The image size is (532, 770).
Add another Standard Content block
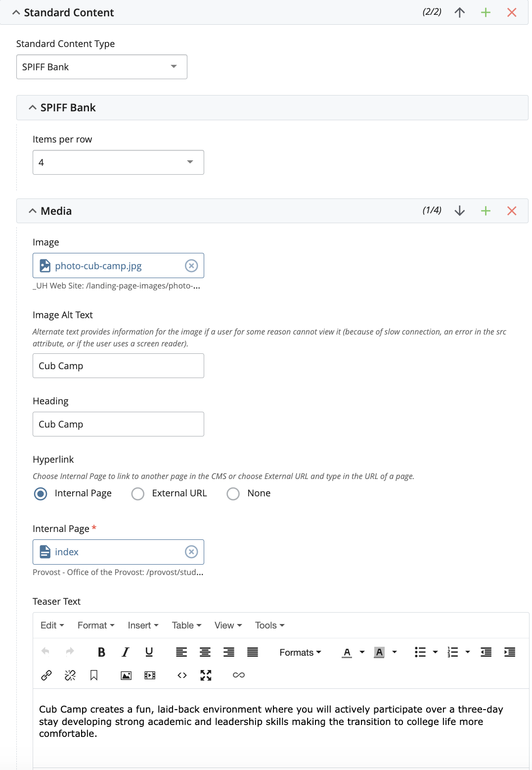click(486, 12)
